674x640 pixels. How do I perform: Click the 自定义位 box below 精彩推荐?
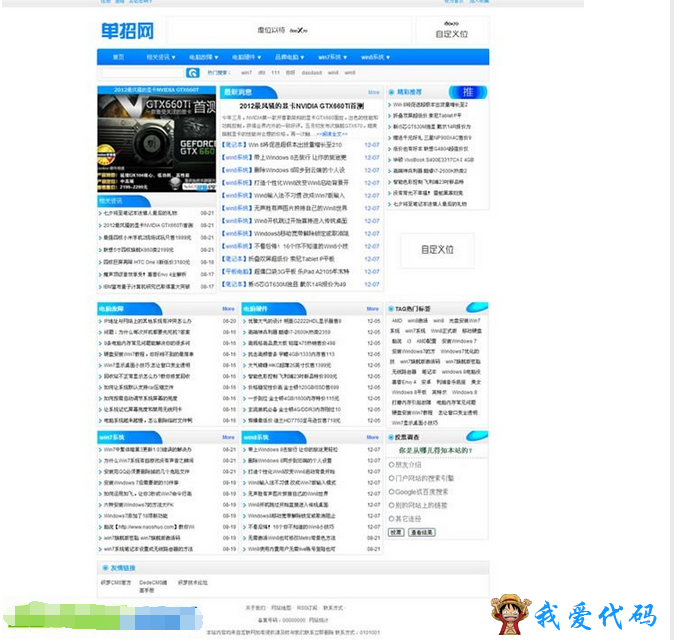click(437, 250)
